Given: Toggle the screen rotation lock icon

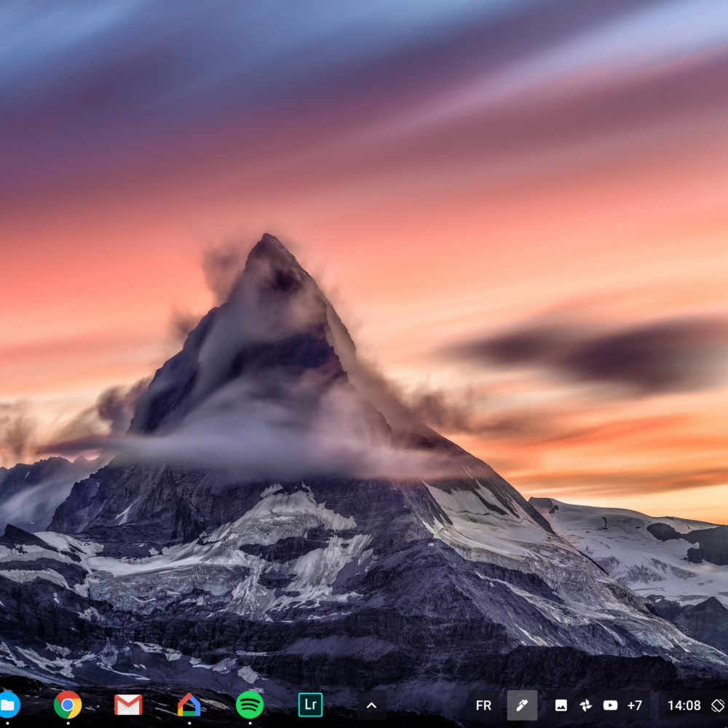Looking at the screenshot, I should point(719,705).
